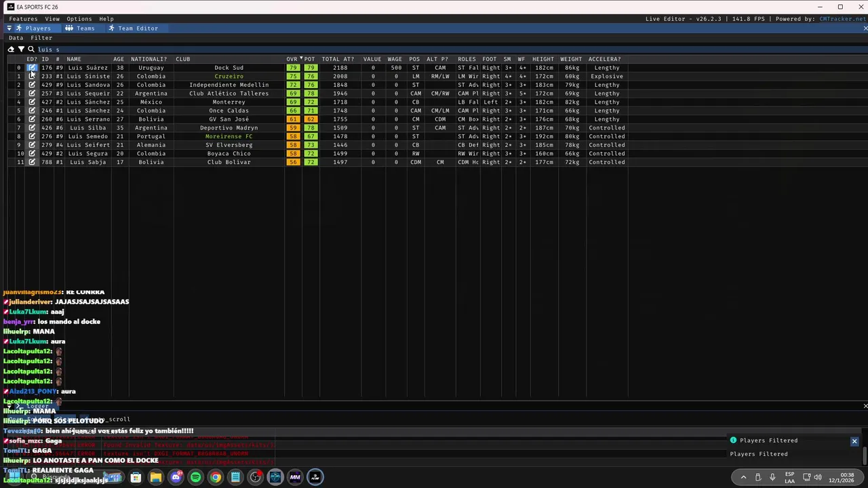868x488 pixels.
Task: Open edit icon for Monterrey player row
Action: click(32, 102)
